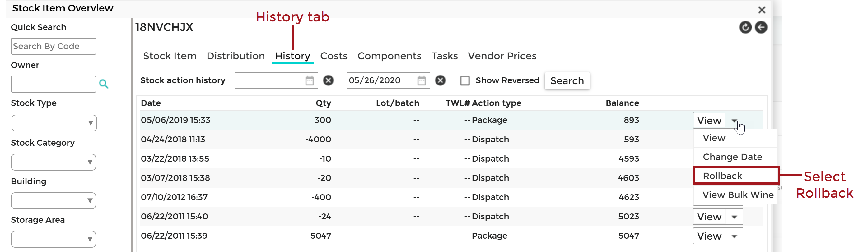This screenshot has width=868, height=252.
Task: Go to the Tasks tab
Action: (445, 56)
